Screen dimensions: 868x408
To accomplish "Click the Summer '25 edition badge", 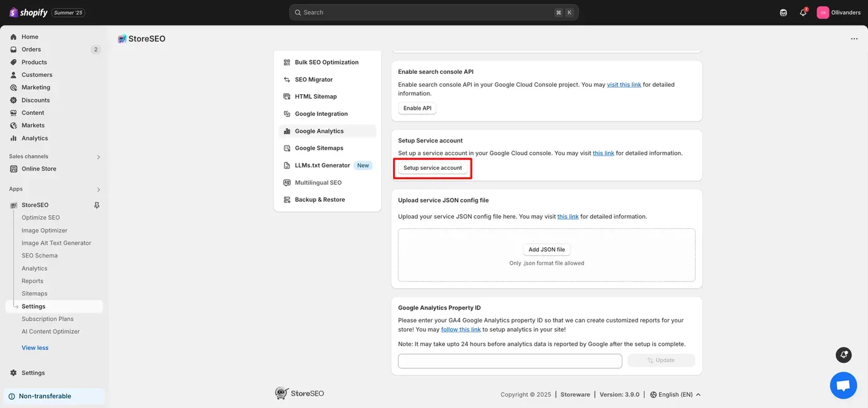I will [x=68, y=12].
